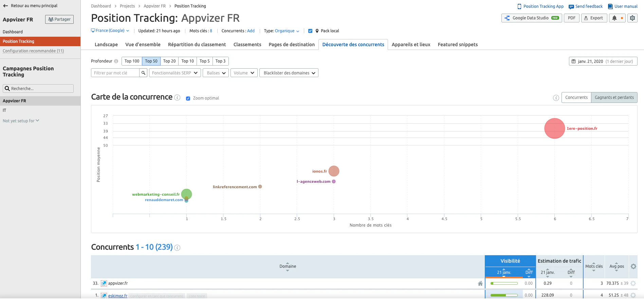Open Pages de destination tab
Image resolution: width=644 pixels, height=299 pixels.
292,45
